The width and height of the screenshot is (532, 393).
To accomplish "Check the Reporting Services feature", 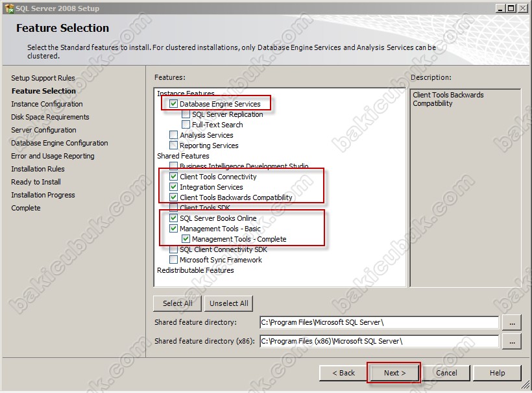I will click(x=173, y=146).
